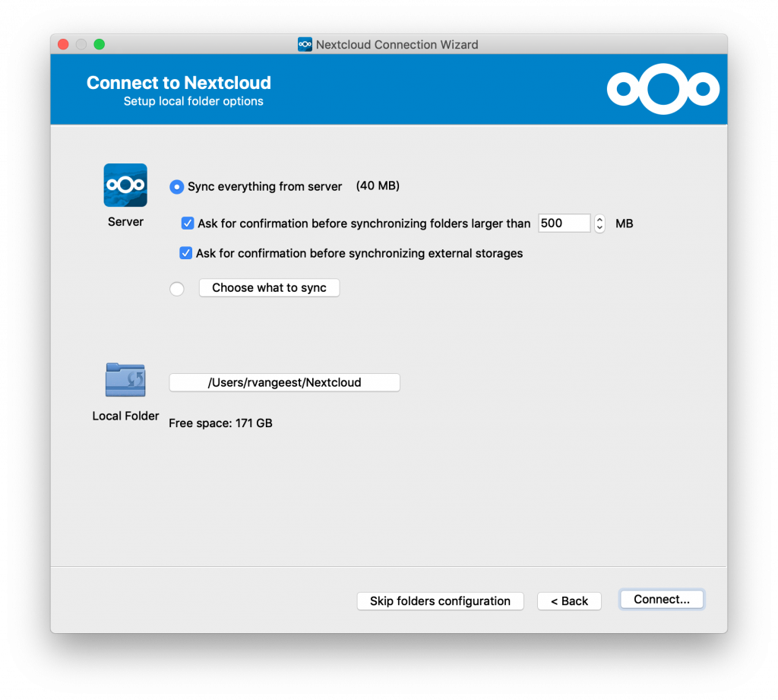The height and width of the screenshot is (700, 778).
Task: Click the Free space: 171 GB text
Action: tap(220, 423)
